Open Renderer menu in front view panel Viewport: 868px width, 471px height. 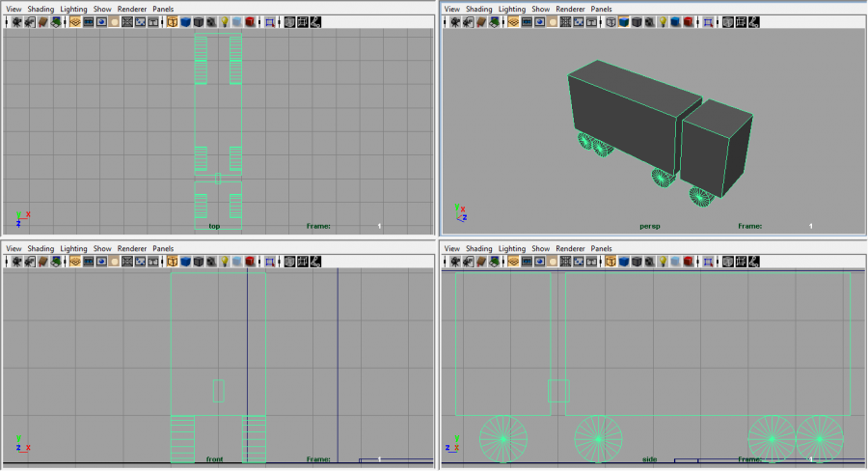[x=132, y=248]
